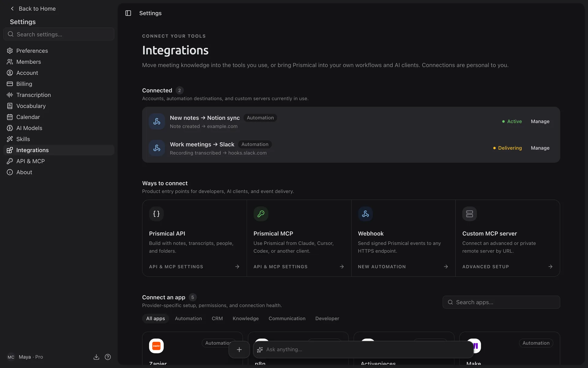Click the Webhook card icon
Screen dimensions: 588x368
(365, 214)
